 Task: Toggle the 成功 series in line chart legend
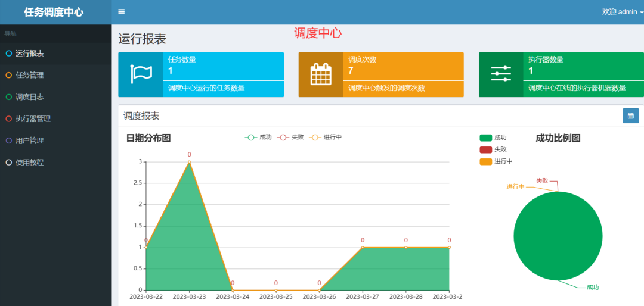click(x=258, y=138)
